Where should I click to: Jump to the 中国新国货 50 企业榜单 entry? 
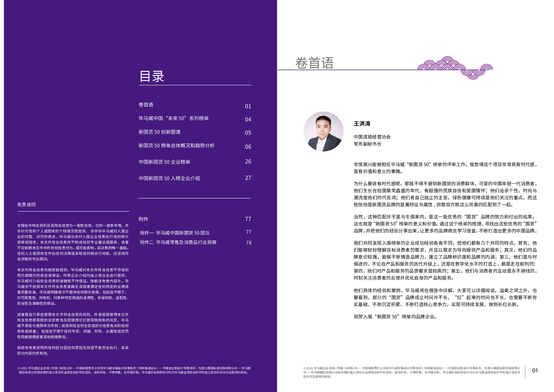point(164,162)
